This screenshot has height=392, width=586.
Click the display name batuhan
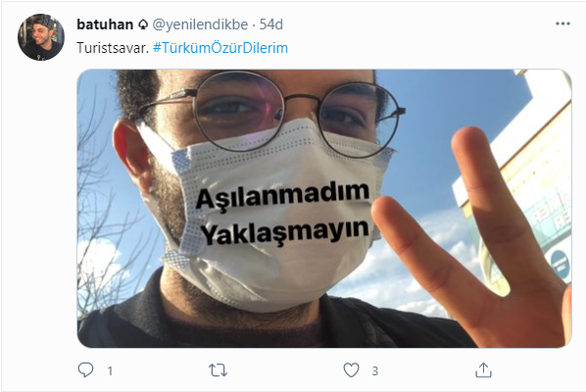(x=105, y=24)
